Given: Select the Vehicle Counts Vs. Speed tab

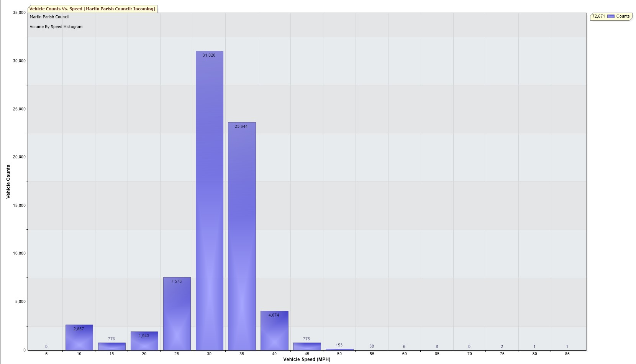Looking at the screenshot, I should click(92, 9).
